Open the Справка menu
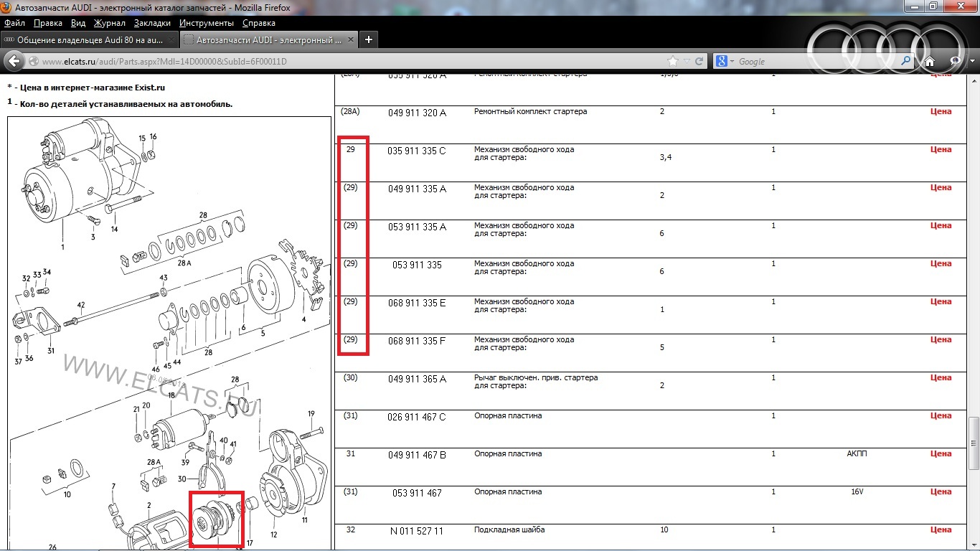Viewport: 980px width, 551px height. pos(258,23)
